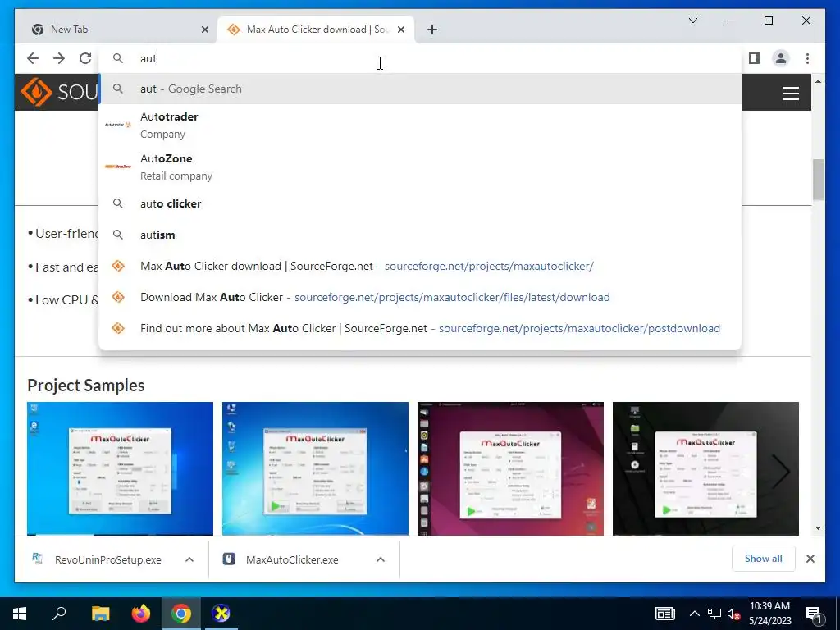Open 'Find out more about Max Auto Clicker' suggestion
This screenshot has width=840, height=630.
(420, 328)
